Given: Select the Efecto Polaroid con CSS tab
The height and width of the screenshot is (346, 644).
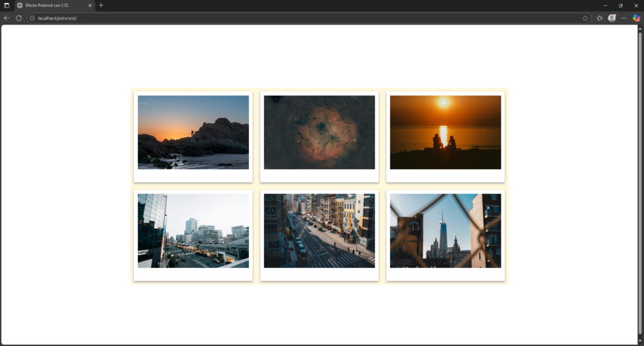Looking at the screenshot, I should [x=54, y=5].
